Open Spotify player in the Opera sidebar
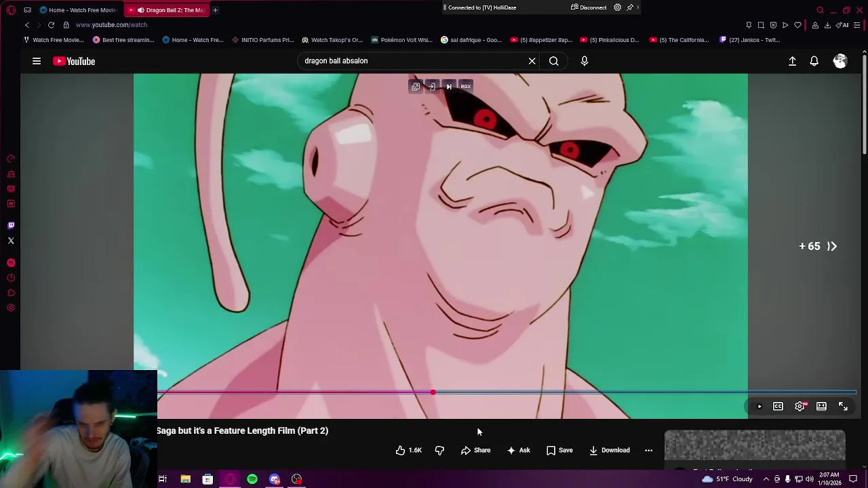Screen dimensions: 868x488 (x=11, y=263)
